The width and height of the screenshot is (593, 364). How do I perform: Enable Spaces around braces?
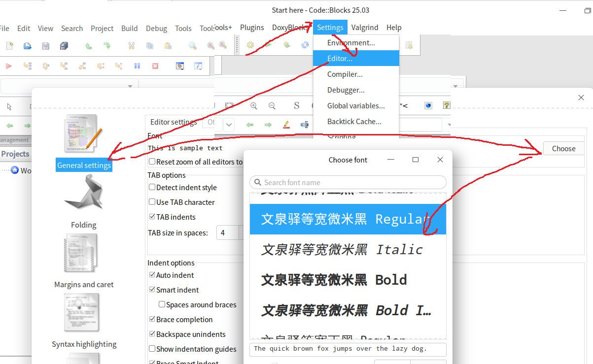162,304
